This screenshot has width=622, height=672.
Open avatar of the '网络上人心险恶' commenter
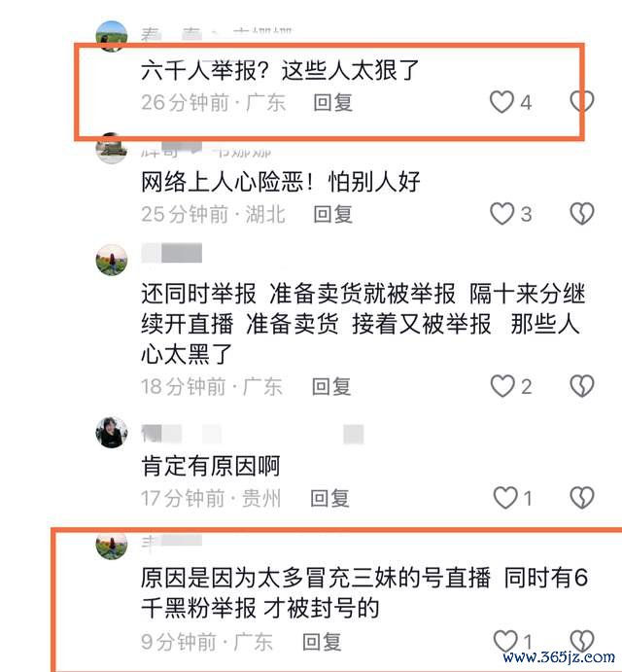pyautogui.click(x=112, y=148)
